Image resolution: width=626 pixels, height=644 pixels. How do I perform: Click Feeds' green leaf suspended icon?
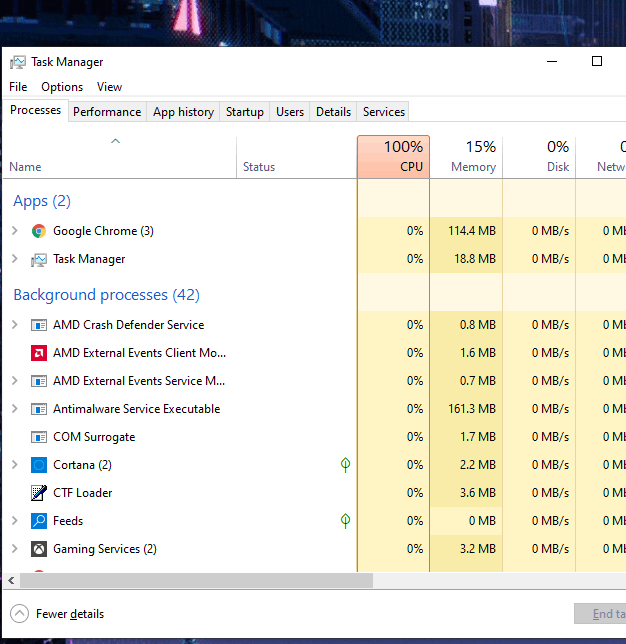[345, 521]
